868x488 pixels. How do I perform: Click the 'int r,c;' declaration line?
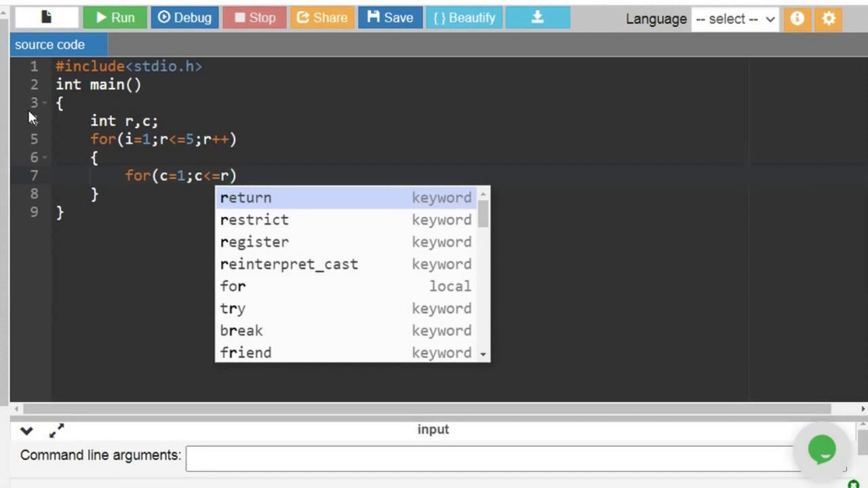click(x=124, y=121)
